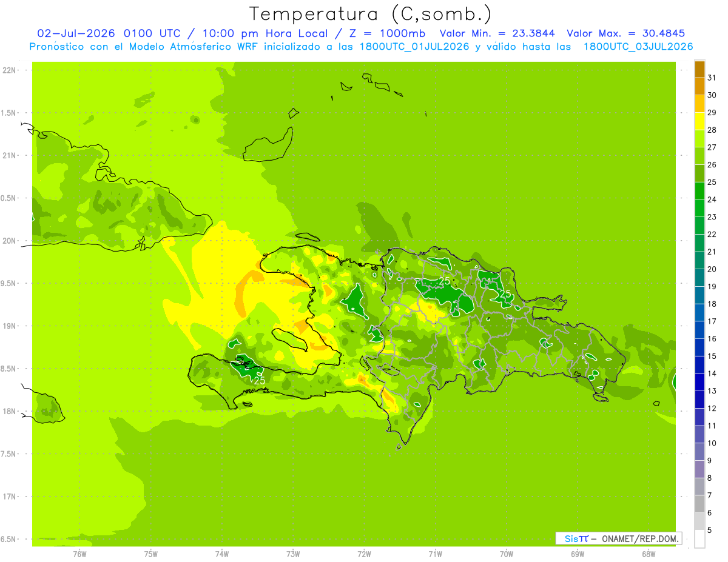This screenshot has height=562, width=728.
Task: Click the "73W" longitude label
Action: 293,554
